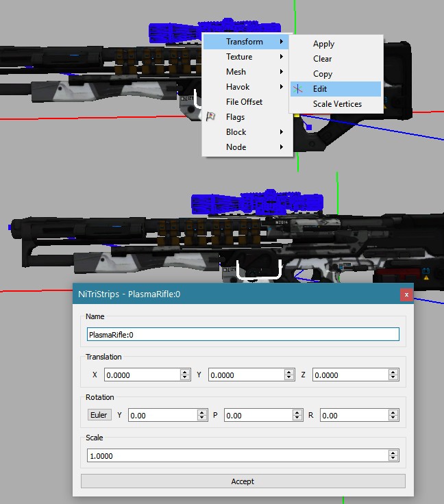This screenshot has height=504, width=444.
Task: Select File Offset from context menu
Action: (244, 102)
